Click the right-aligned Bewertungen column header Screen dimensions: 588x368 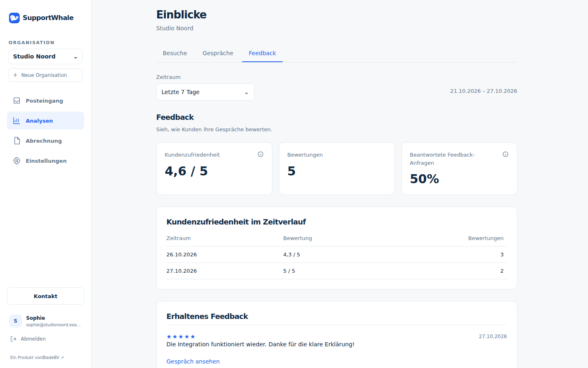pyautogui.click(x=486, y=238)
